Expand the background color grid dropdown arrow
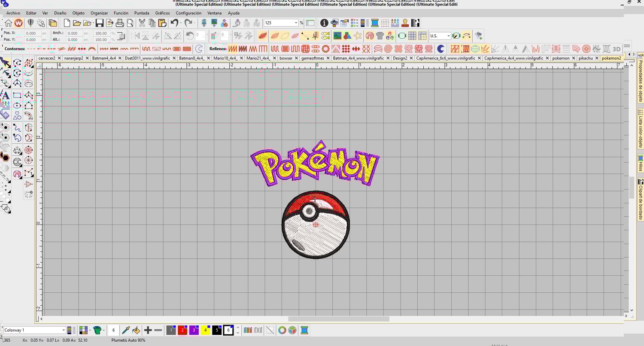The height and width of the screenshot is (346, 644). point(90,330)
